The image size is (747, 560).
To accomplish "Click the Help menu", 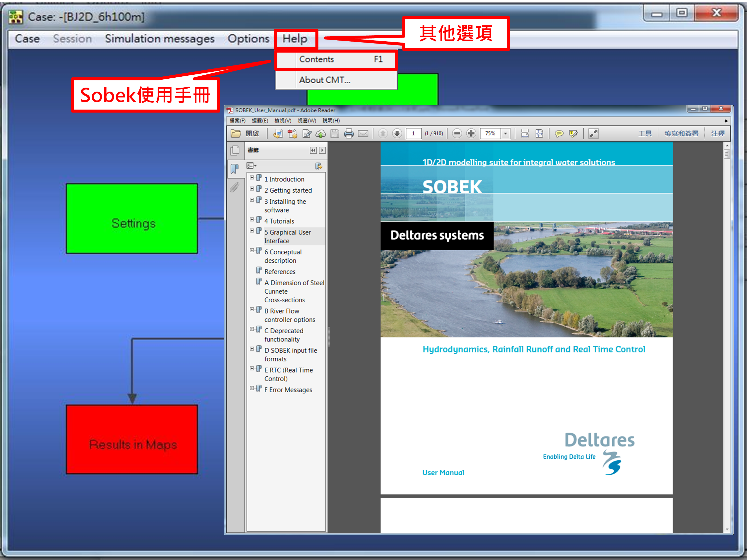I will click(295, 39).
